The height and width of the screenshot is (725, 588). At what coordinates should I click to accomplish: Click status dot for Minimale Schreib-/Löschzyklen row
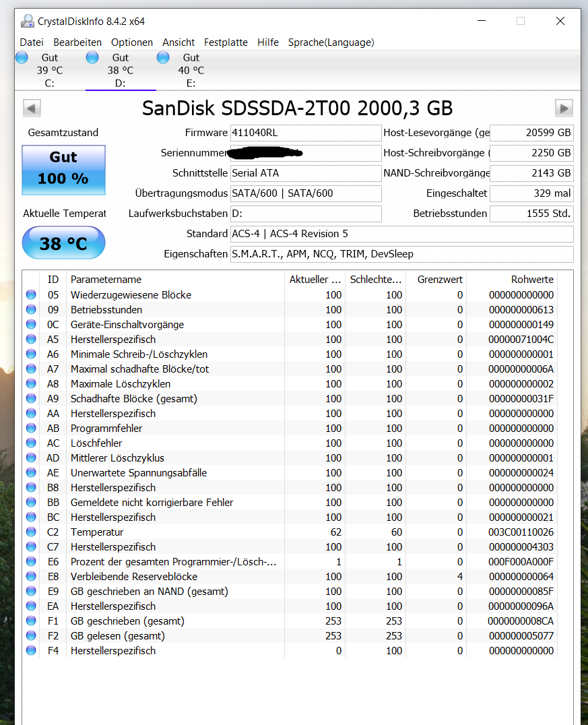click(31, 354)
